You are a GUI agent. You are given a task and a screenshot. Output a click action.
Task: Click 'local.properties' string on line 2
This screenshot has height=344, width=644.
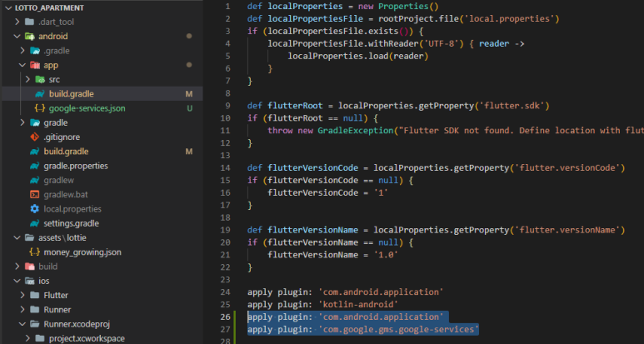[509, 19]
